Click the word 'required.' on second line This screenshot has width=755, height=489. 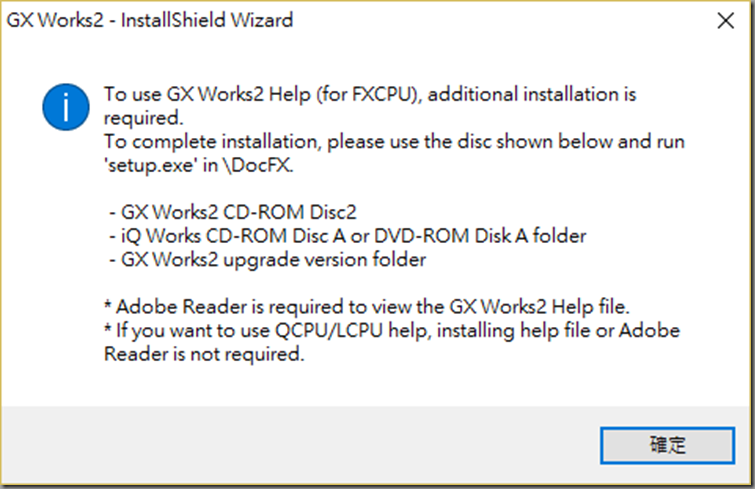point(143,118)
